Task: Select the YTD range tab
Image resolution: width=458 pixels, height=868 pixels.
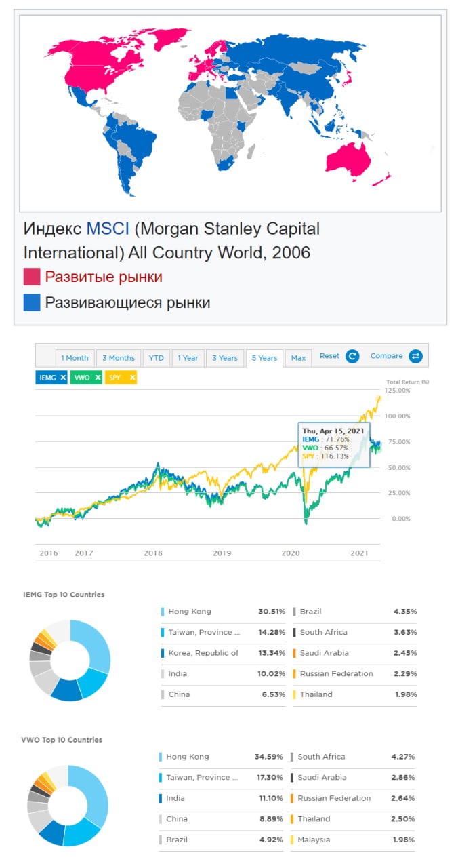Action: pyautogui.click(x=156, y=358)
